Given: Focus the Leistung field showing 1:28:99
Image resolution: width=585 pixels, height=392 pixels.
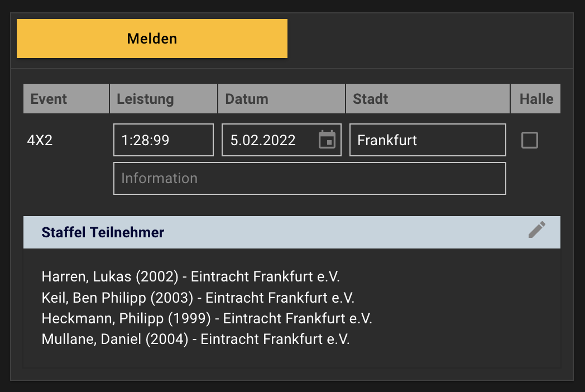Looking at the screenshot, I should click(164, 140).
